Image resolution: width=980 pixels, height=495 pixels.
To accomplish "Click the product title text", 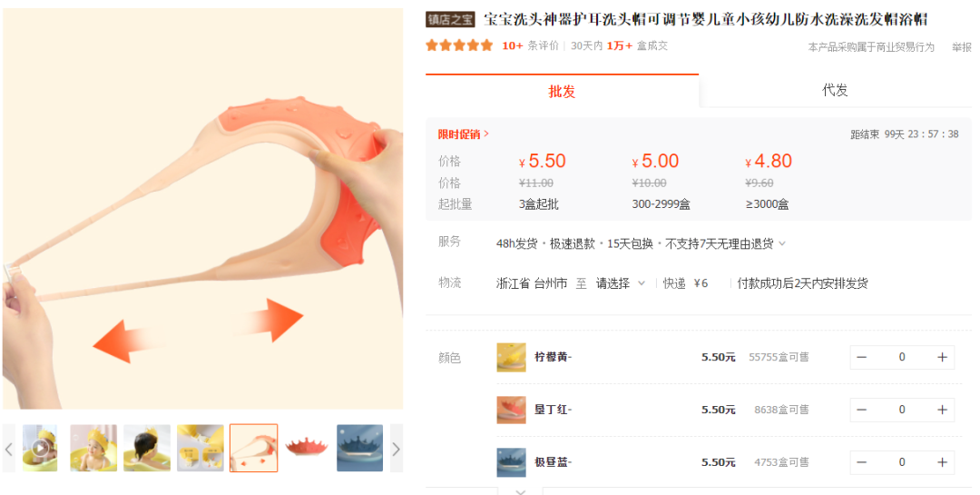I will (706, 19).
